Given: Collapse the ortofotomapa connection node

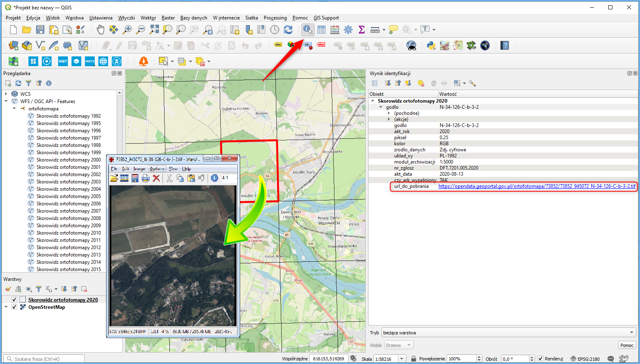Looking at the screenshot, I should pyautogui.click(x=14, y=108).
